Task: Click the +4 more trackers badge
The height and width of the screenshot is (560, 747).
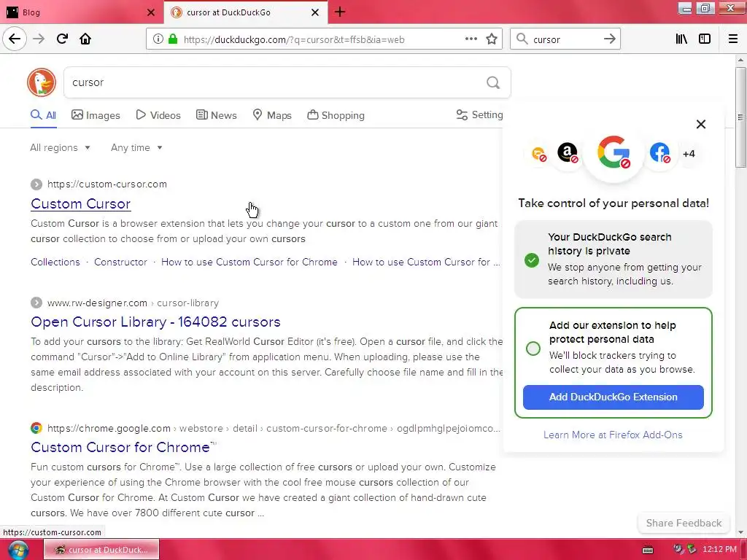Action: pyautogui.click(x=689, y=154)
